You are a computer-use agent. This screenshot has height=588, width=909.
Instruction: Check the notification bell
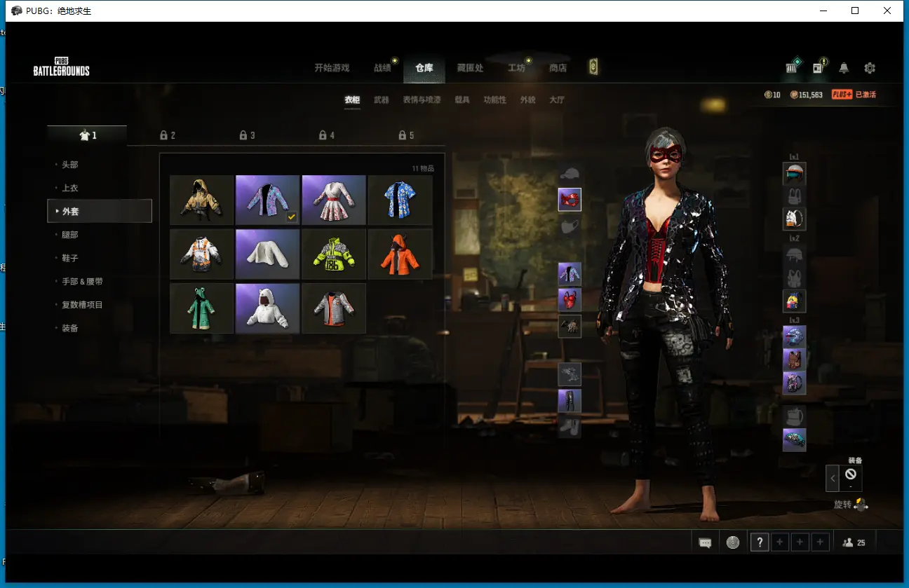point(844,68)
